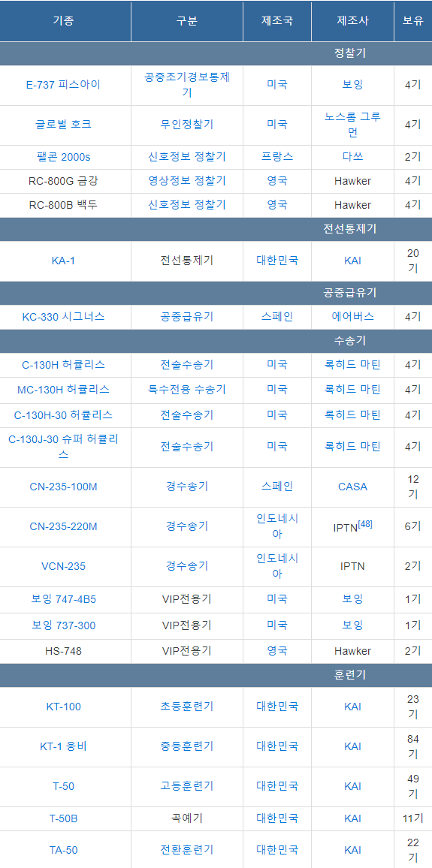
Task: Open the 보잉 747-4B5 link
Action: pyautogui.click(x=63, y=599)
